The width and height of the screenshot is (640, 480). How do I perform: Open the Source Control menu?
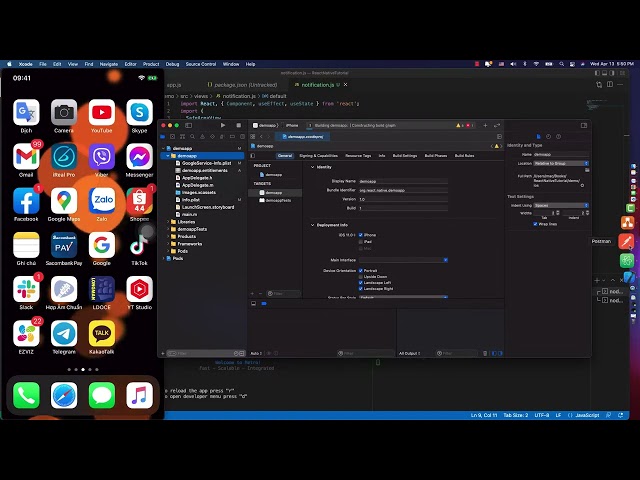coord(201,64)
